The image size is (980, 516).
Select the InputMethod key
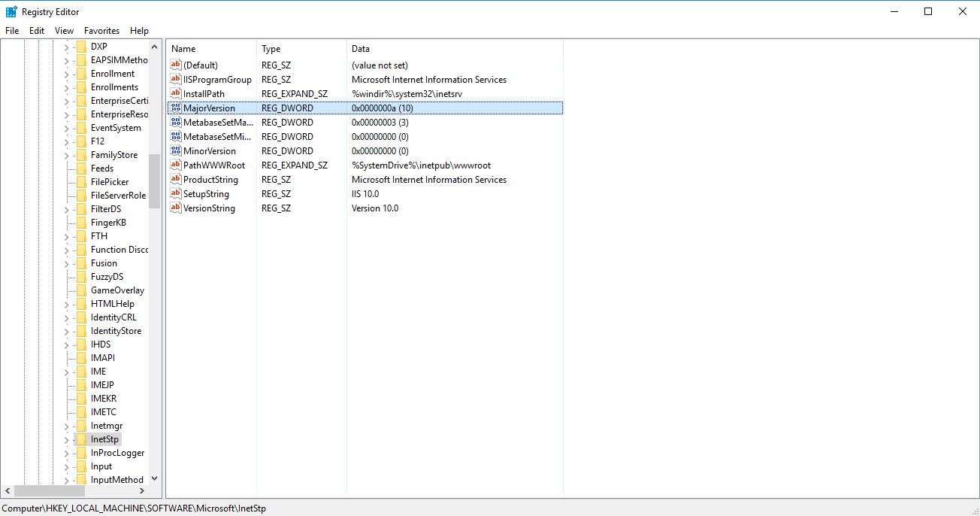tap(117, 480)
